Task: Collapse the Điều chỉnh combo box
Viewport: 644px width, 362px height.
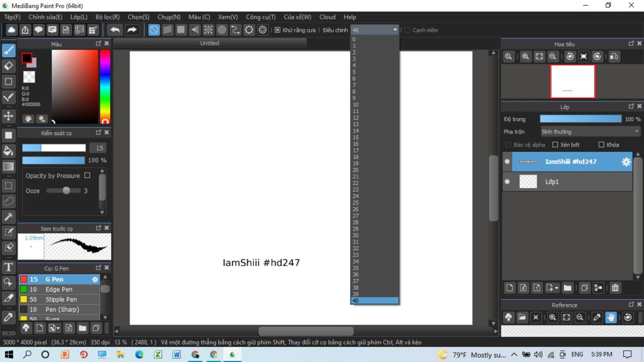Action: [395, 30]
